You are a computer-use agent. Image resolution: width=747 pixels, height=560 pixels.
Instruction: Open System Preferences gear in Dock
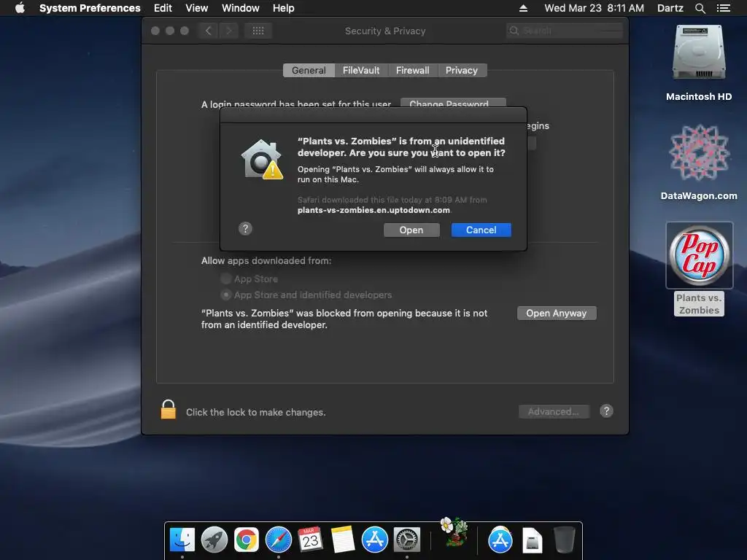[406, 540]
